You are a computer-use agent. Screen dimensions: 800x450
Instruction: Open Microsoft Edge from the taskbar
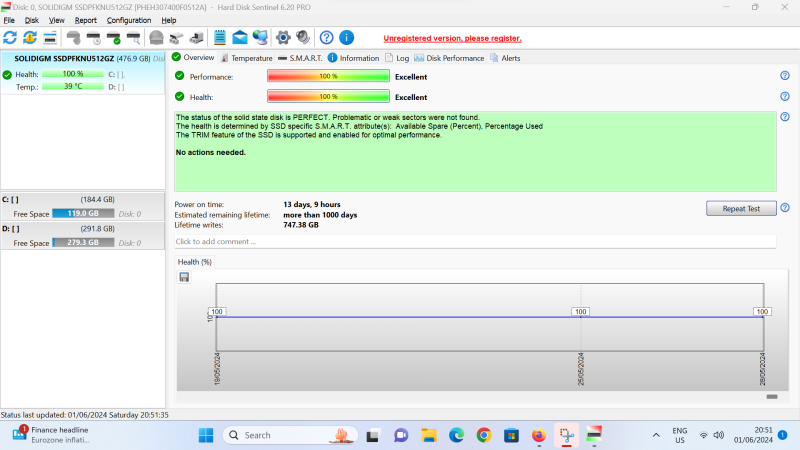[x=456, y=435]
